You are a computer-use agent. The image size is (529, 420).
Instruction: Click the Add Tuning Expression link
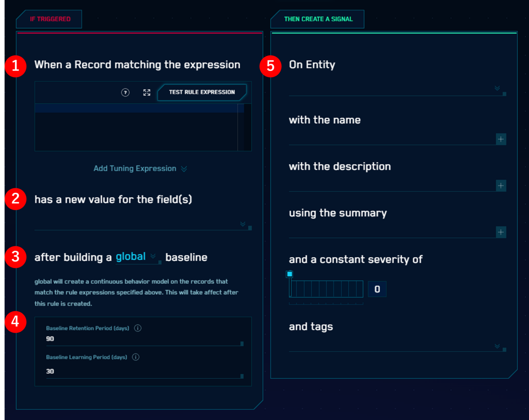point(135,168)
